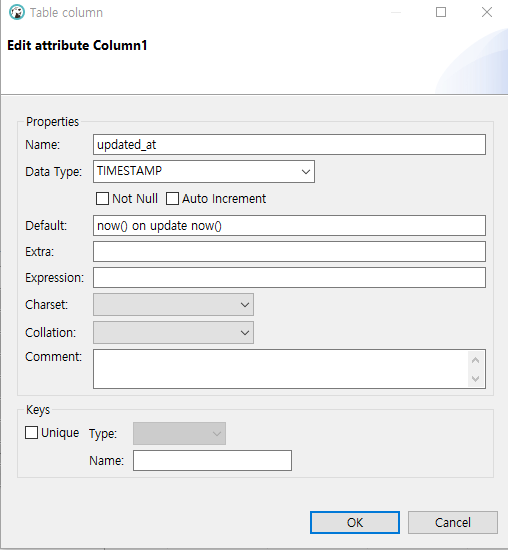Focus the key Name input field
Screen dimensions: 508x550
coord(212,461)
